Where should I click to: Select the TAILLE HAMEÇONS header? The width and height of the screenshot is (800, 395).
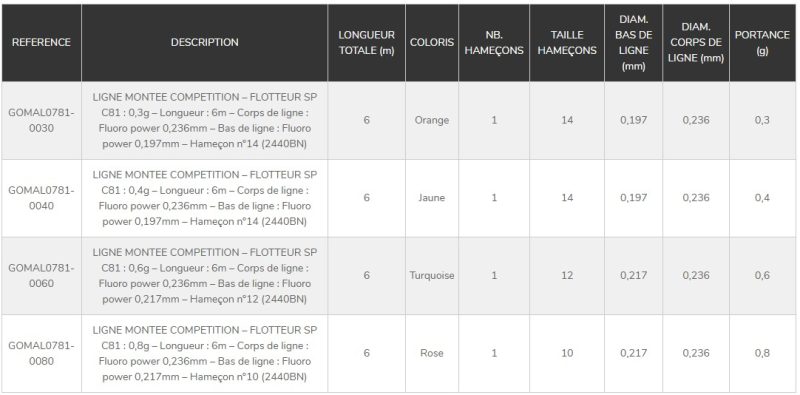click(567, 43)
